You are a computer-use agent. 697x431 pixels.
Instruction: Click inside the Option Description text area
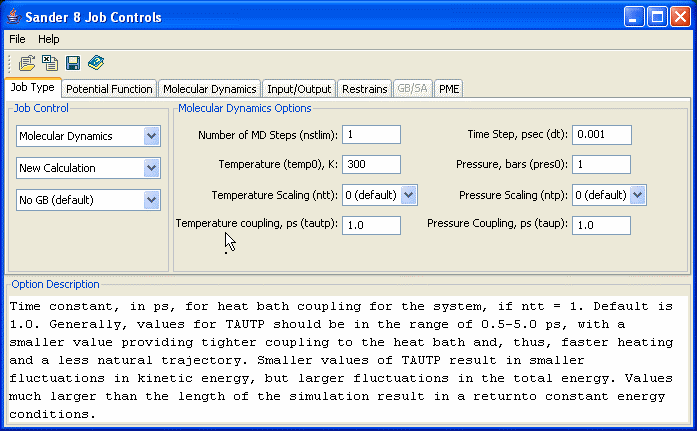[x=348, y=359]
